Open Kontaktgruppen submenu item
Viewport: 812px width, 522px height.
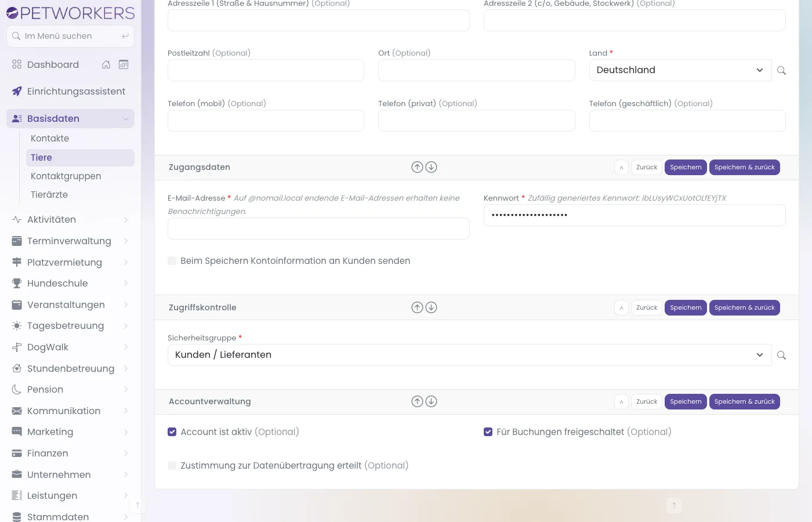(x=80, y=176)
